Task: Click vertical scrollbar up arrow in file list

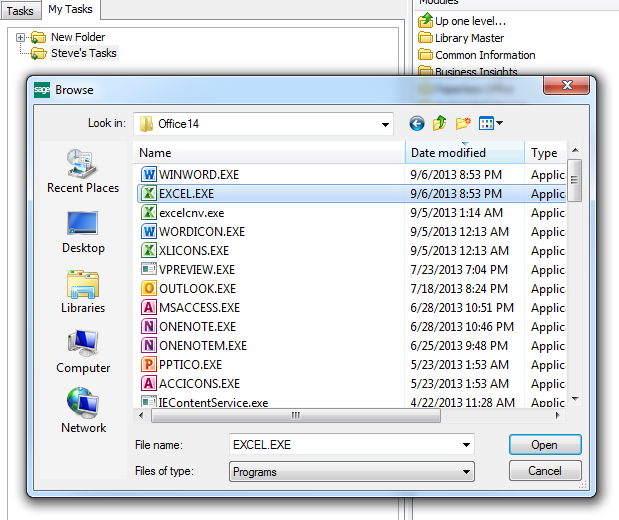Action: [x=575, y=150]
